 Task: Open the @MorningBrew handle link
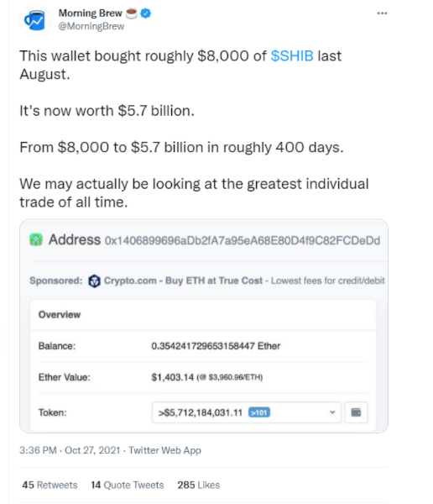91,26
